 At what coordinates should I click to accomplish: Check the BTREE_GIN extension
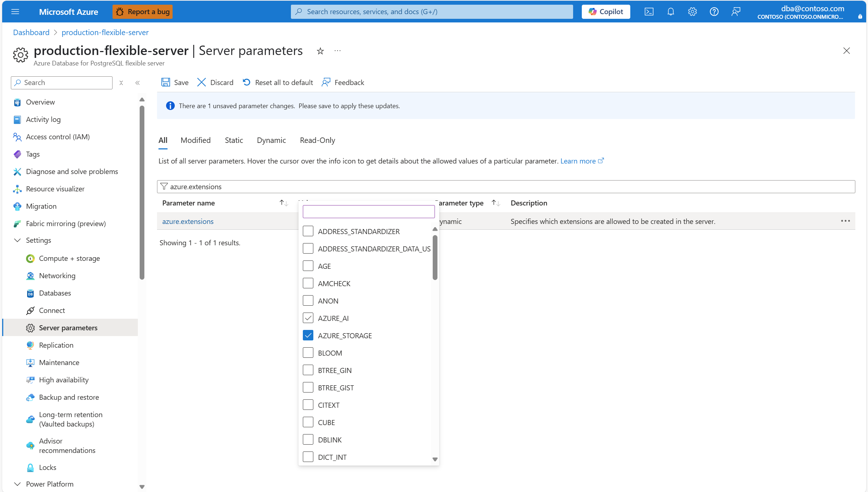pyautogui.click(x=308, y=370)
